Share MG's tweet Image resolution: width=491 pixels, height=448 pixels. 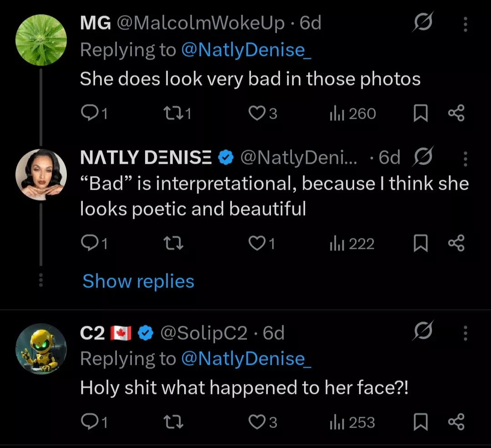coord(456,113)
